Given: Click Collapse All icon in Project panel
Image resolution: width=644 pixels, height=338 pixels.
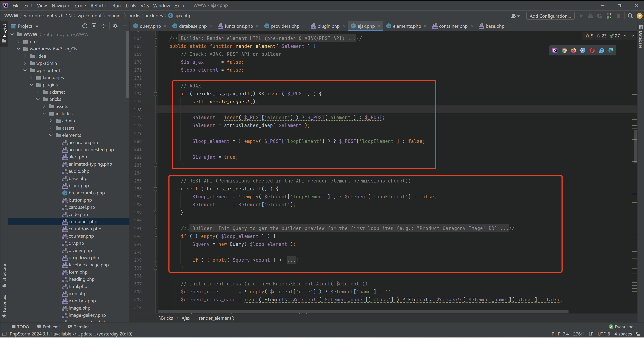Looking at the screenshot, I should [104, 26].
